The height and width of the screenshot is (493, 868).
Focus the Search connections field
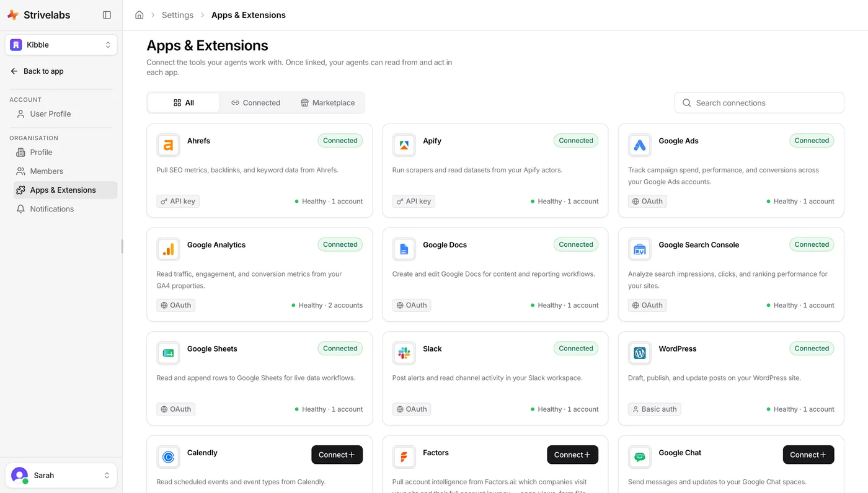759,103
